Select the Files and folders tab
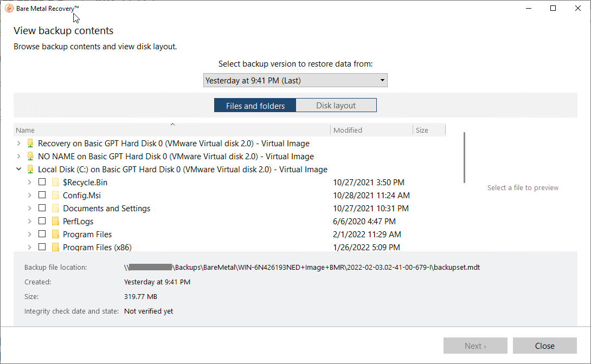The image size is (591, 364). tap(255, 106)
